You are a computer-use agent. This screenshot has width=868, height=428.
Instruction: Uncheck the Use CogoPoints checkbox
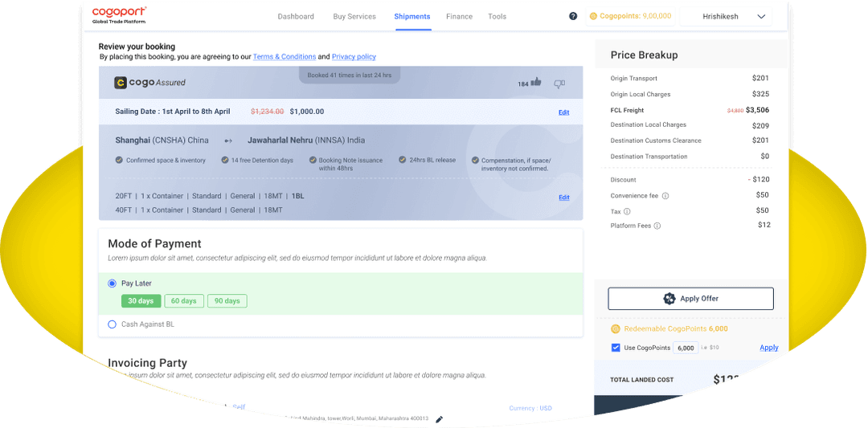[x=616, y=348]
